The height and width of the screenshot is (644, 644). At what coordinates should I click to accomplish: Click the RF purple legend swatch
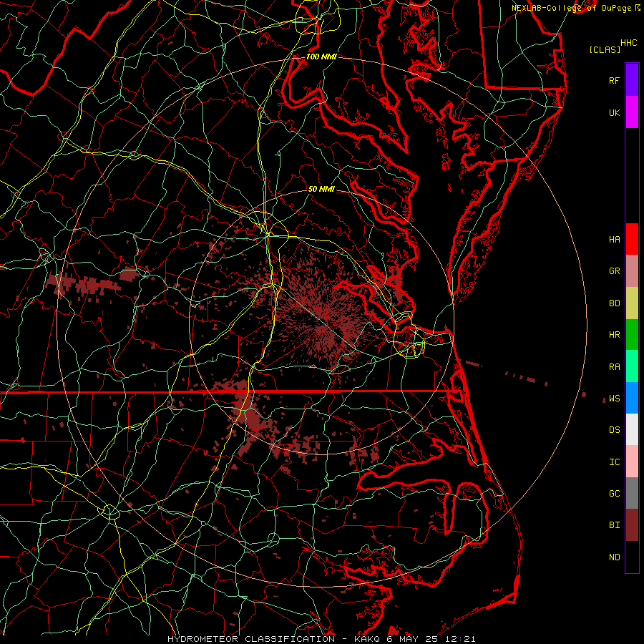tap(632, 80)
